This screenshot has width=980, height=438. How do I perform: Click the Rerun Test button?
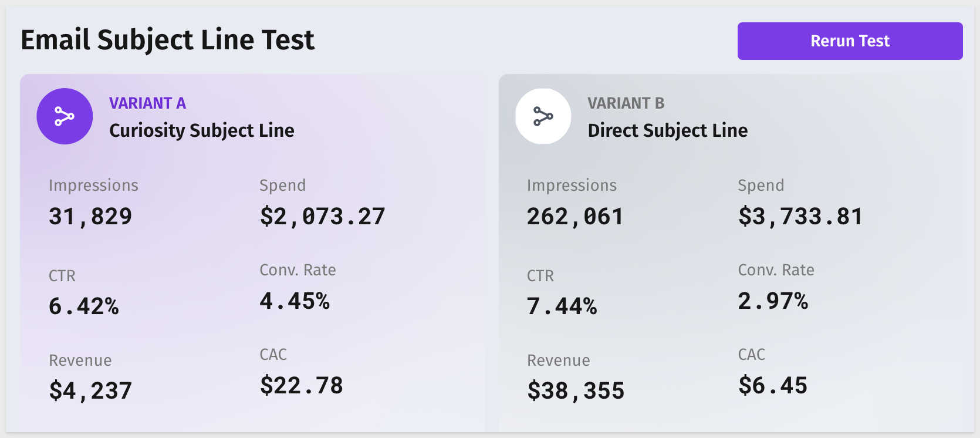tap(850, 41)
